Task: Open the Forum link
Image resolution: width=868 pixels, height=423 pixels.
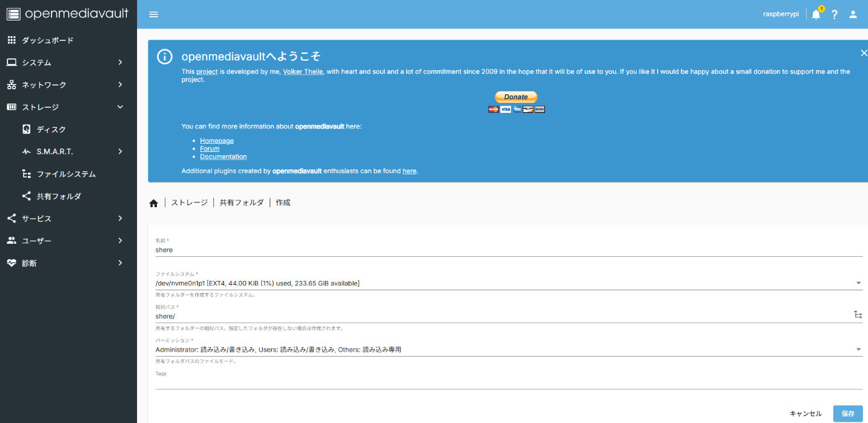Action: [x=210, y=149]
